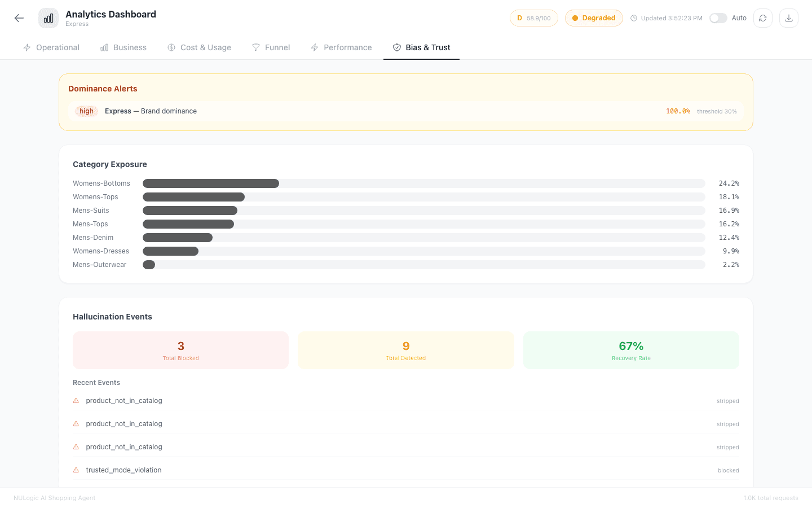
Task: Click the product_not_in_catalog event row
Action: pyautogui.click(x=123, y=400)
